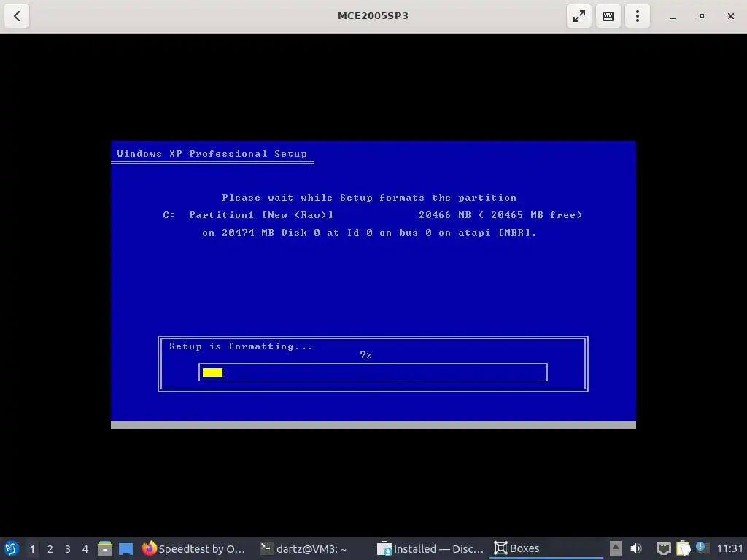Open the send keyboard shortcuts menu
Viewport: 747px width, 560px height.
click(608, 16)
